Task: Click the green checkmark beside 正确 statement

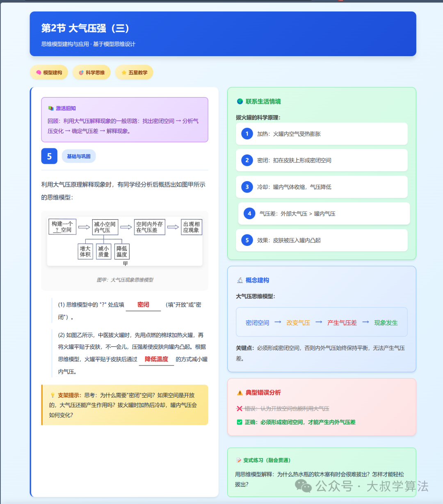Action: pos(240,422)
